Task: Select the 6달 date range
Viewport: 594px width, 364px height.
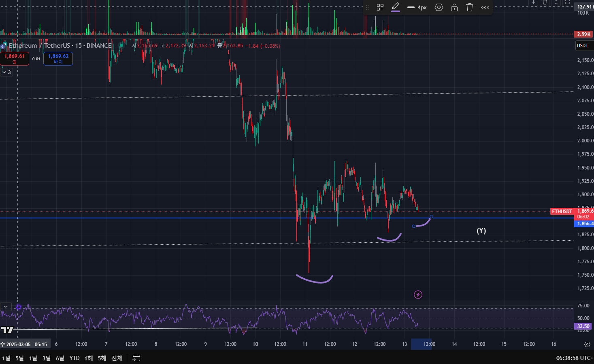Action: point(60,358)
